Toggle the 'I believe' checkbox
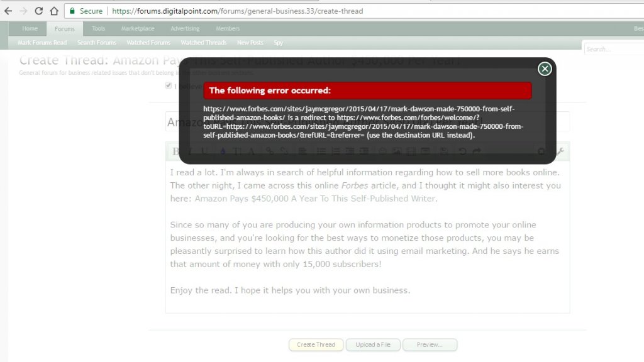Image resolution: width=644 pixels, height=362 pixels. click(169, 85)
